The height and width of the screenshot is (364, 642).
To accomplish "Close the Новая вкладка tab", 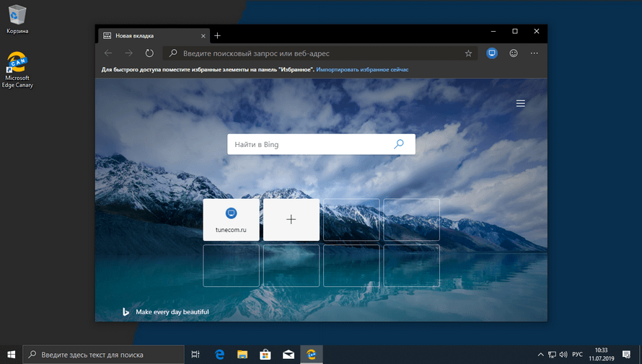I will [x=203, y=36].
